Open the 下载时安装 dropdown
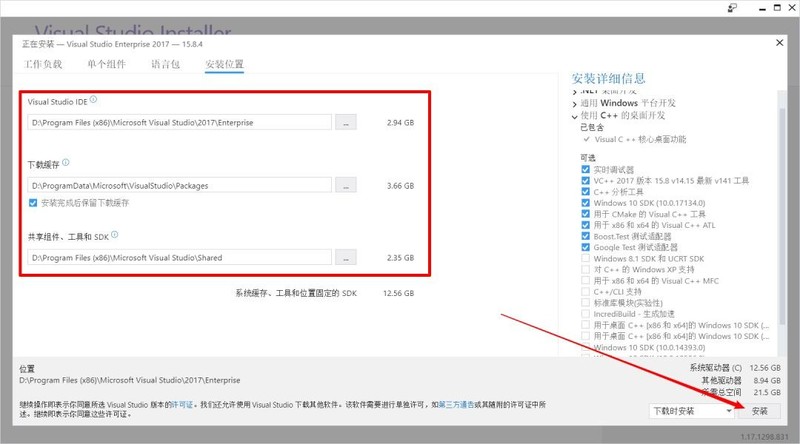Screen dimensions: 800x444 tap(692, 411)
